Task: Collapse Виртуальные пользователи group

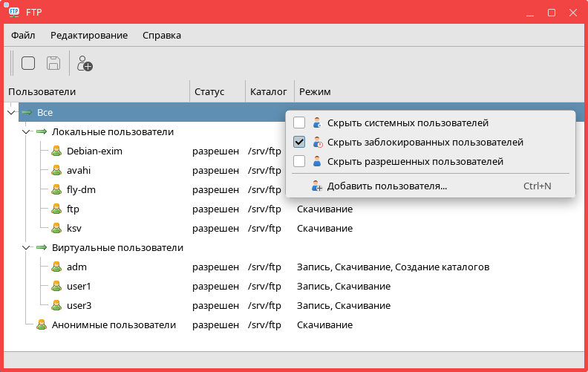Action: 24,247
